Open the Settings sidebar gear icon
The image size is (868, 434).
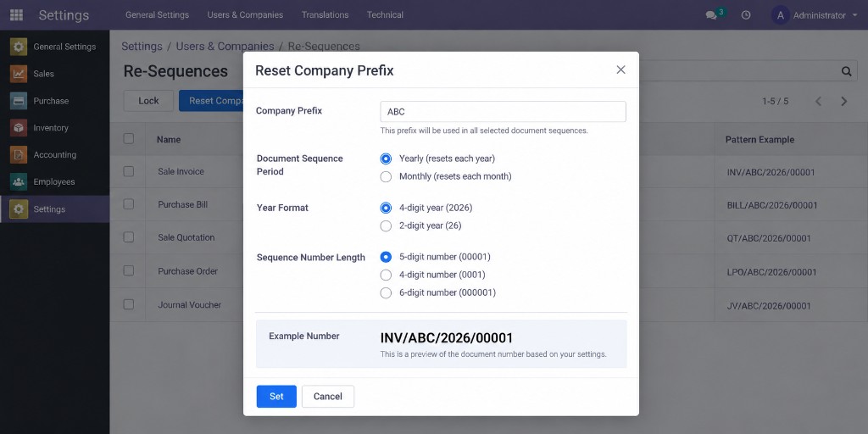tap(19, 209)
